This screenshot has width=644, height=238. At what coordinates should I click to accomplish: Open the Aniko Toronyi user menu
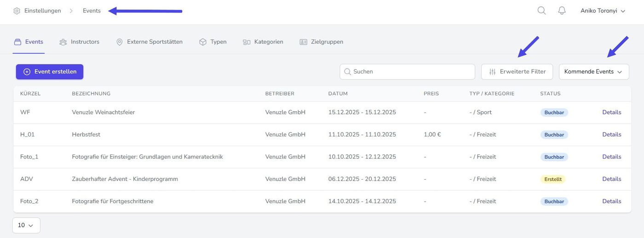pos(603,11)
